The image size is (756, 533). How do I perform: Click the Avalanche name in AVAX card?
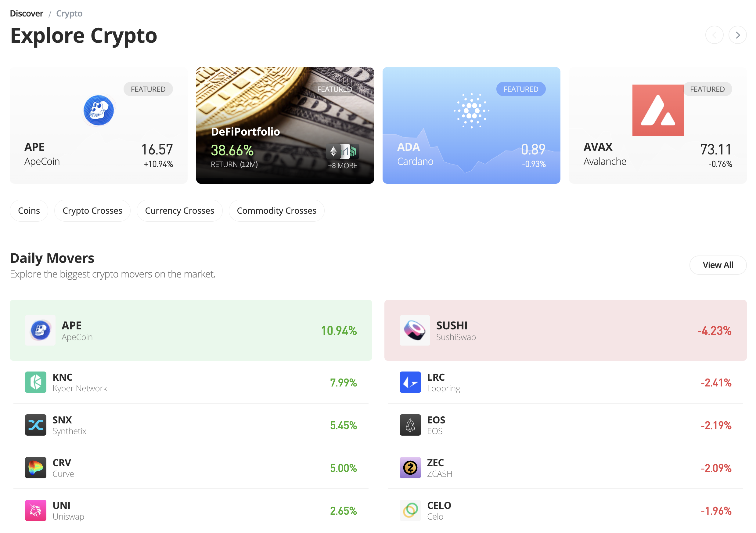point(605,161)
